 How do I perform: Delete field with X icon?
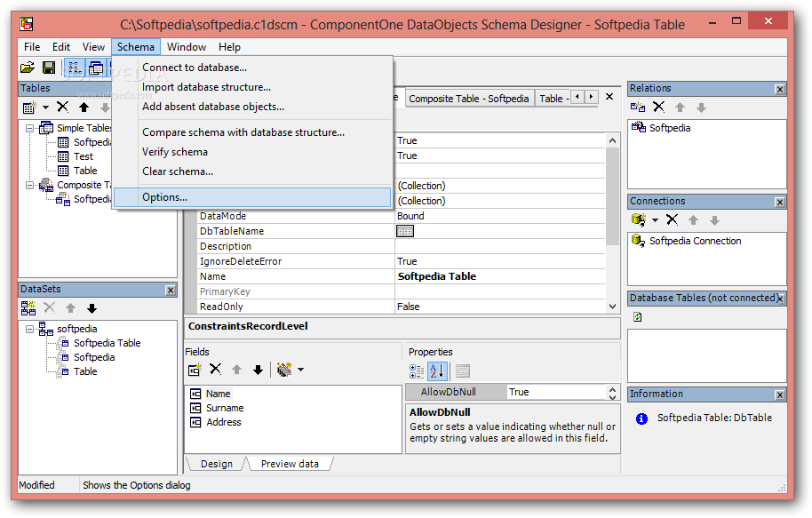click(x=215, y=370)
